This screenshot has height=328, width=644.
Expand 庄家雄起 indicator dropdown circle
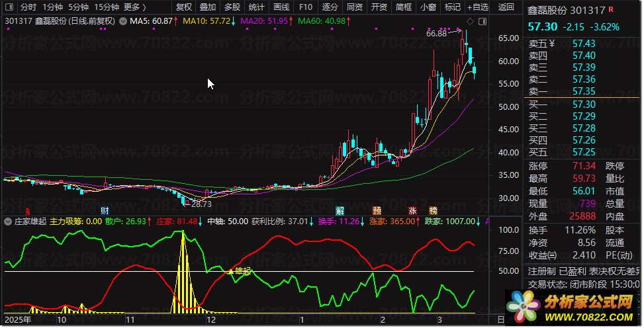pos(8,222)
